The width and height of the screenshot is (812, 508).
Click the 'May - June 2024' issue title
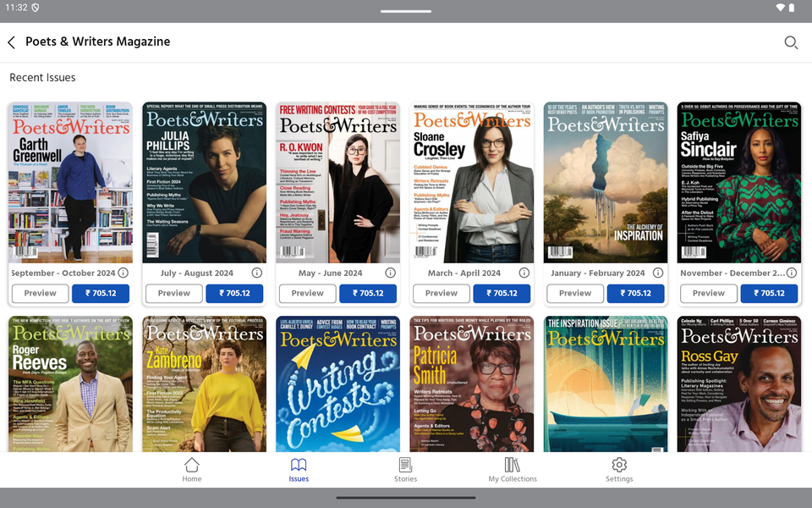[x=331, y=273]
